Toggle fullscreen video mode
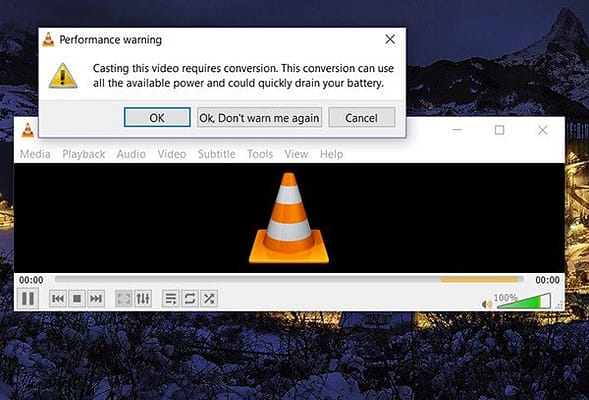 click(124, 299)
